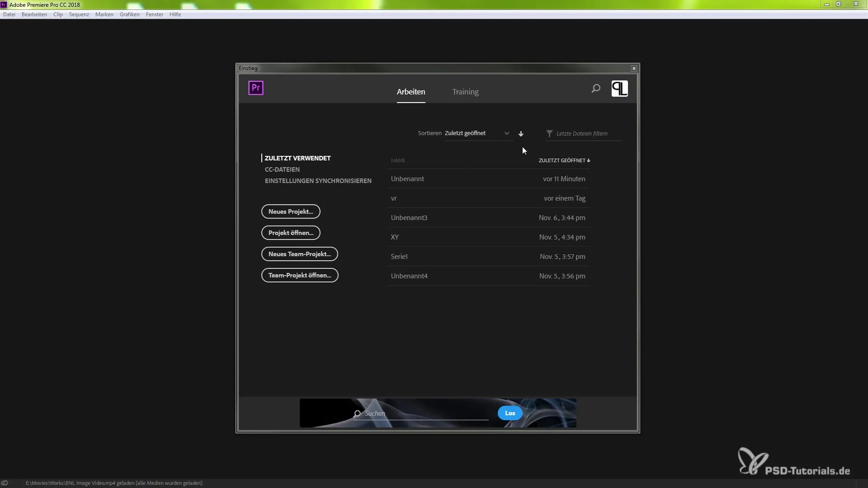Open the recent project Unbenannt3

[488, 218]
